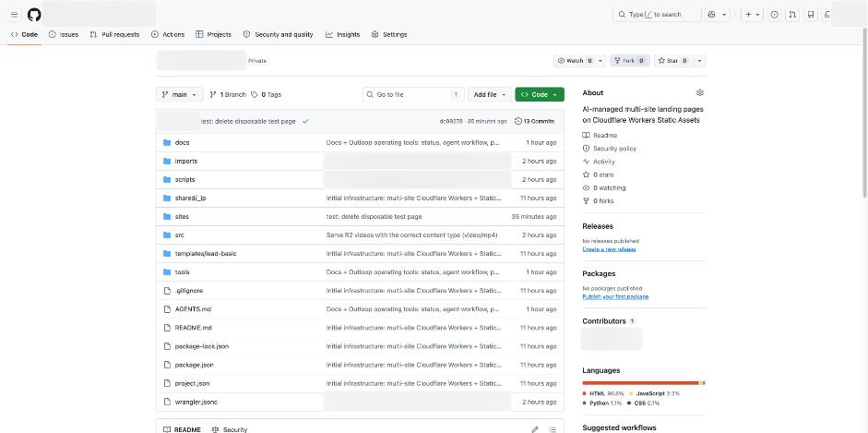
Task: Open Readme link in About sidebar
Action: pyautogui.click(x=600, y=135)
